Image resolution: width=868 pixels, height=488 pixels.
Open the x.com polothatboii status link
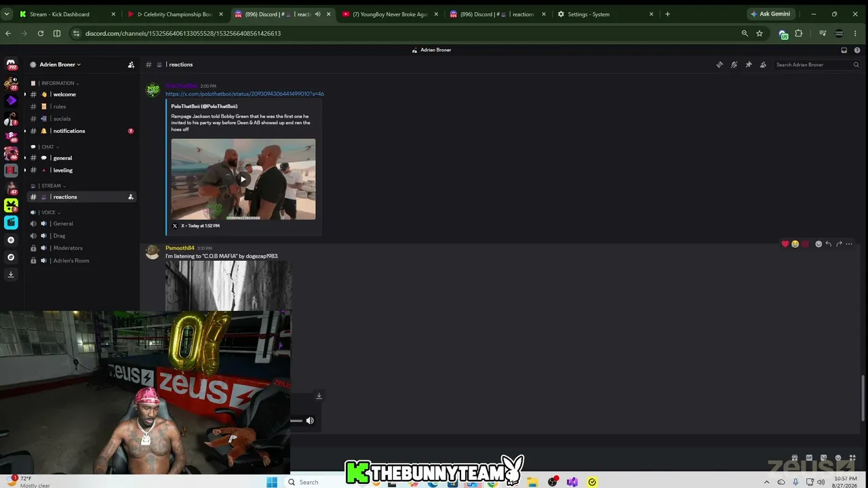click(x=245, y=94)
